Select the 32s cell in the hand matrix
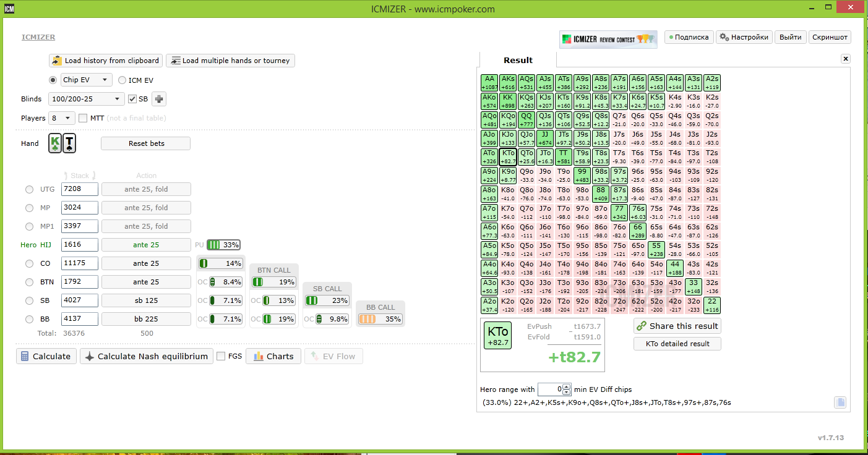This screenshot has width=868, height=455. 713,287
